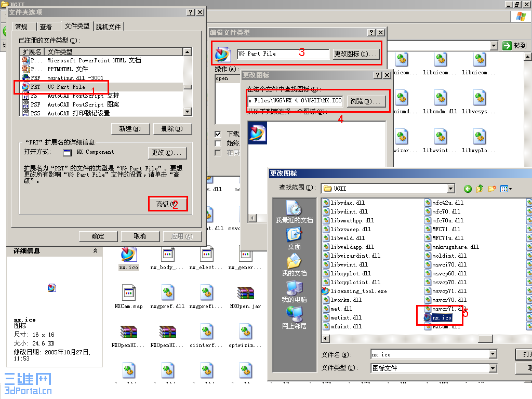The height and width of the screenshot is (399, 532).
Task: Open the 查找范围 UGII folder dropdown
Action: (x=450, y=188)
